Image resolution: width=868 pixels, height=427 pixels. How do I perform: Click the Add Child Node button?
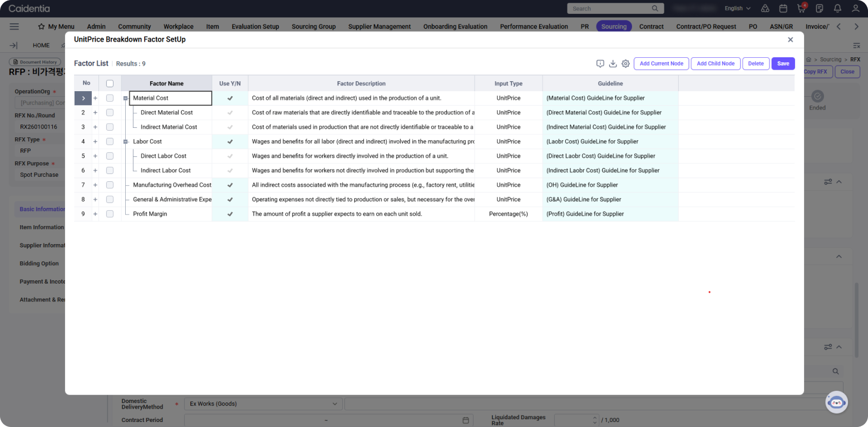[716, 63]
